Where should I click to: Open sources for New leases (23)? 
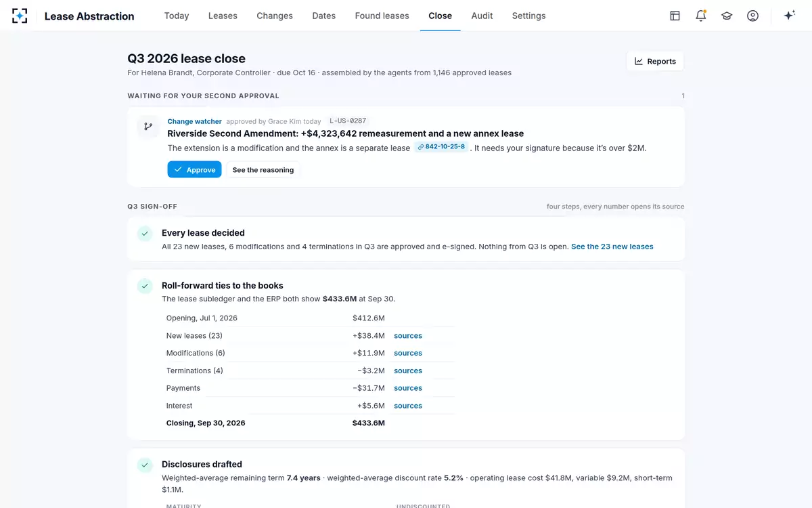coord(408,335)
